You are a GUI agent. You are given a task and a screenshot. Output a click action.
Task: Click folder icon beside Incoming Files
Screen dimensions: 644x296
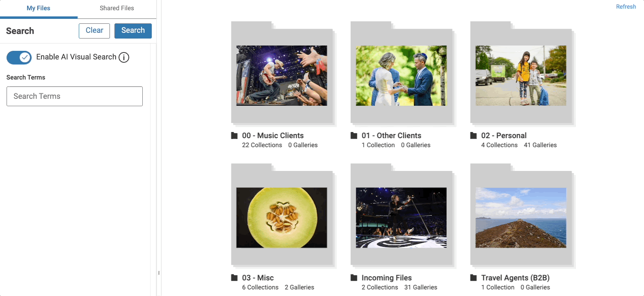click(x=354, y=278)
